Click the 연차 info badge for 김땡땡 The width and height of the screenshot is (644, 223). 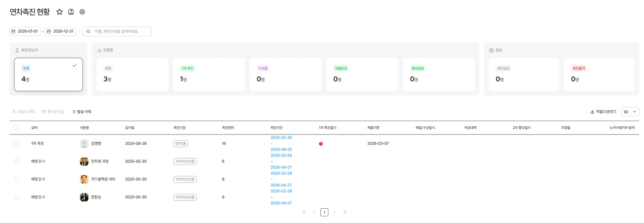(x=180, y=144)
